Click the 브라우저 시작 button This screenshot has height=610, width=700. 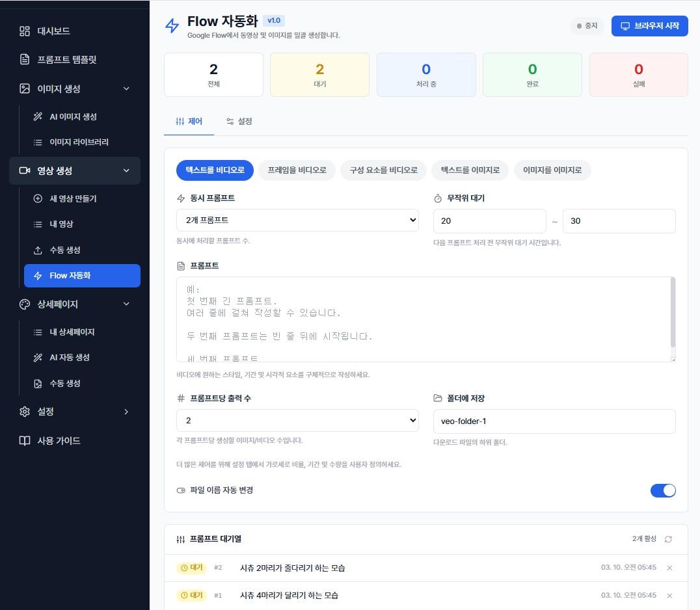point(649,26)
